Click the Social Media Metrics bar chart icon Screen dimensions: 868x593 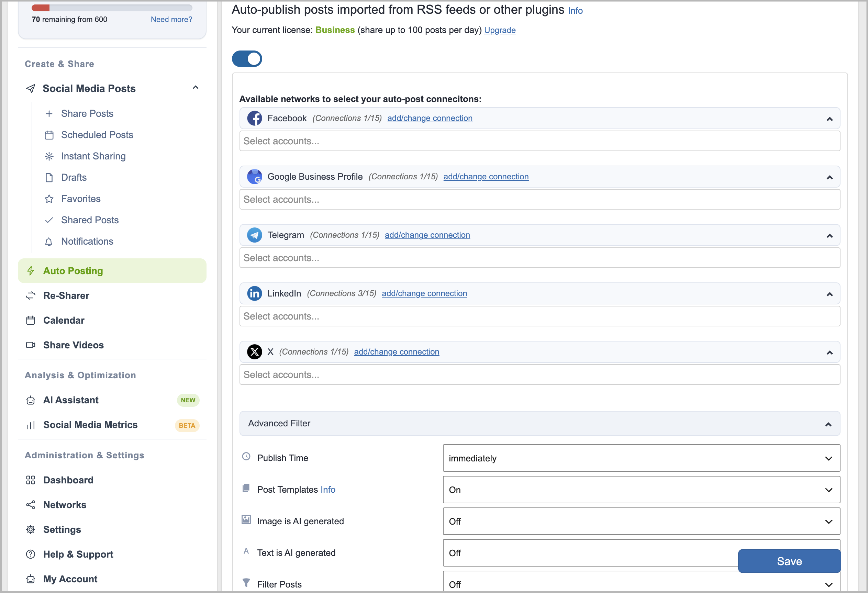pos(31,425)
